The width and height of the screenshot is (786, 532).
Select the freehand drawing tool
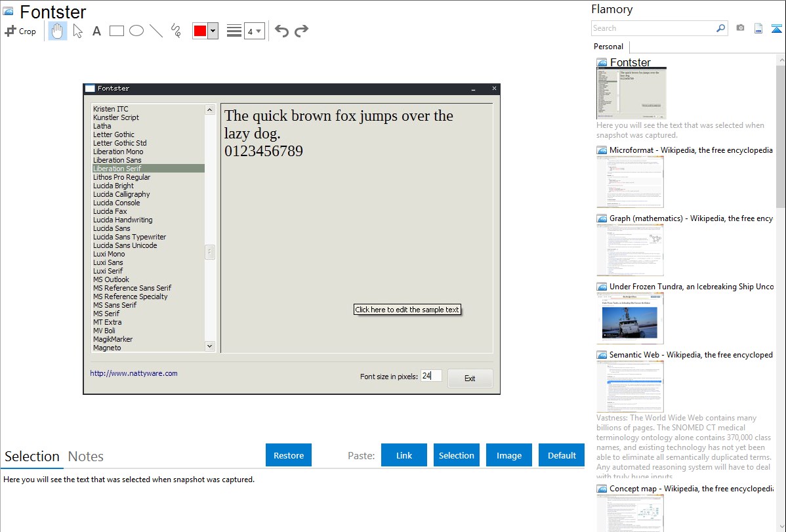tap(176, 31)
